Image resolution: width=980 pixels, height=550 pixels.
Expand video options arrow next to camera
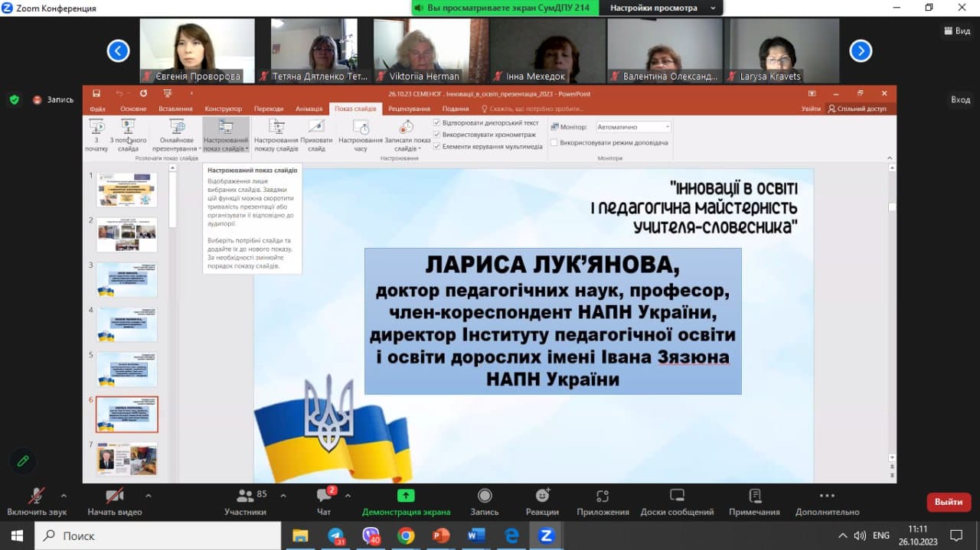(x=148, y=495)
